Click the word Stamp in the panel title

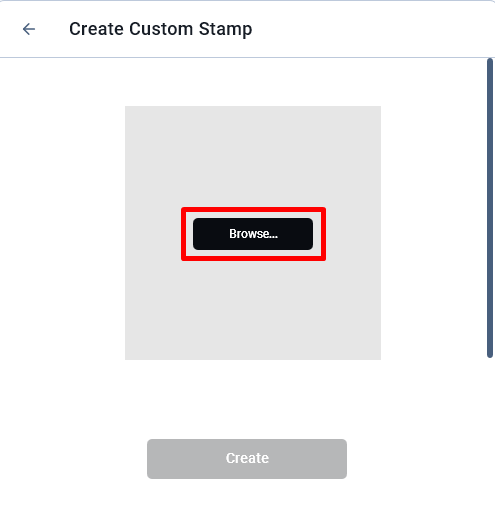(x=225, y=29)
